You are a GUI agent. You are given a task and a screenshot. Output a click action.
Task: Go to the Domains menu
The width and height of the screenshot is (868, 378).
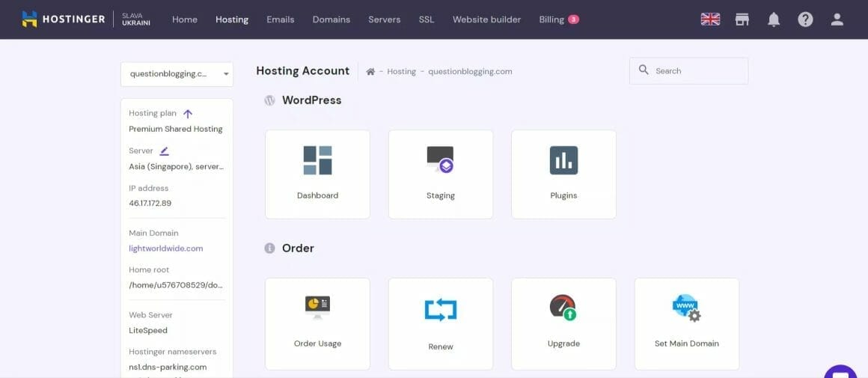point(331,19)
